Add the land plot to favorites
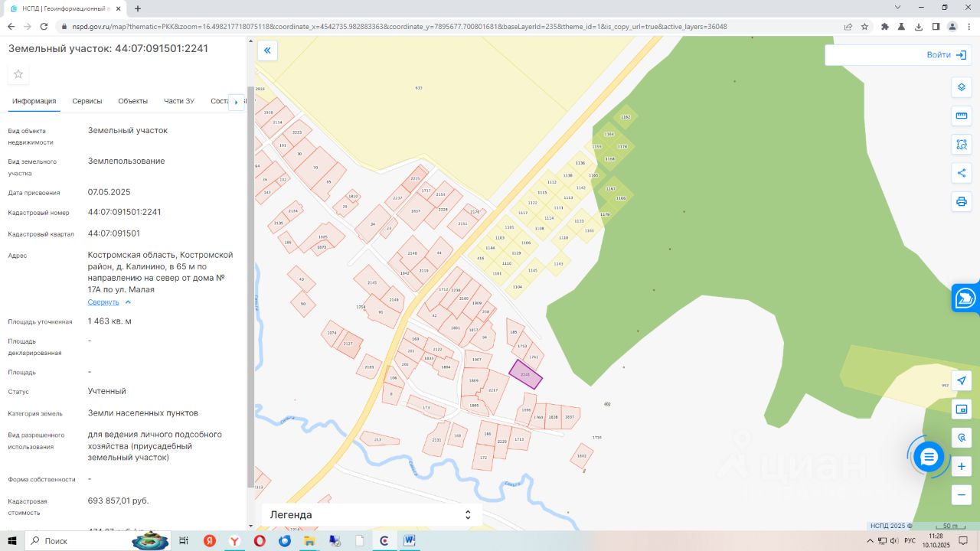This screenshot has width=980, height=551. click(18, 74)
